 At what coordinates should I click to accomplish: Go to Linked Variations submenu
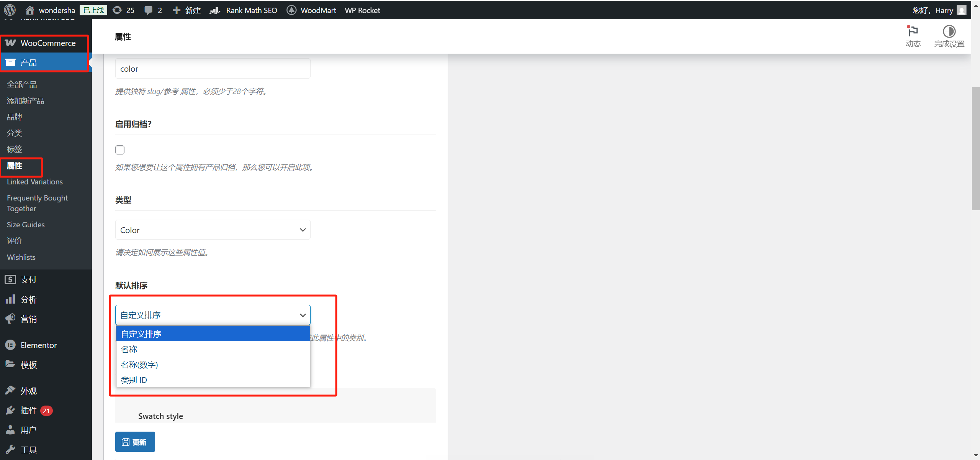pos(35,182)
